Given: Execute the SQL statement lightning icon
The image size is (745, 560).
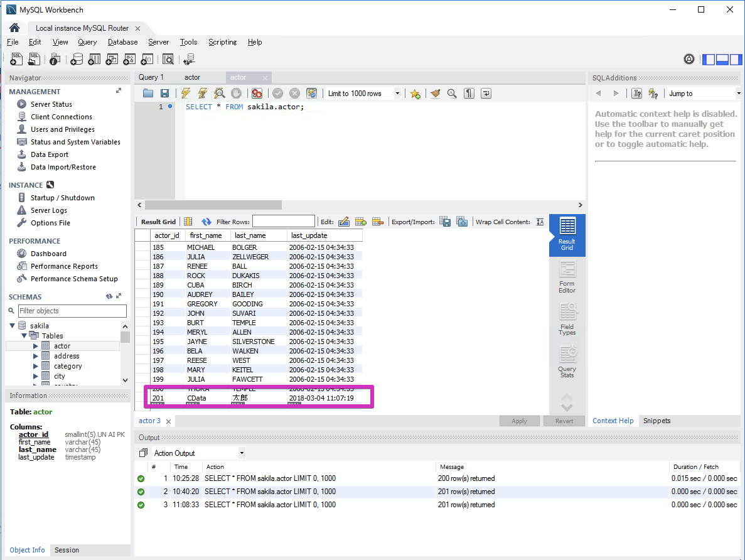Looking at the screenshot, I should [x=186, y=93].
